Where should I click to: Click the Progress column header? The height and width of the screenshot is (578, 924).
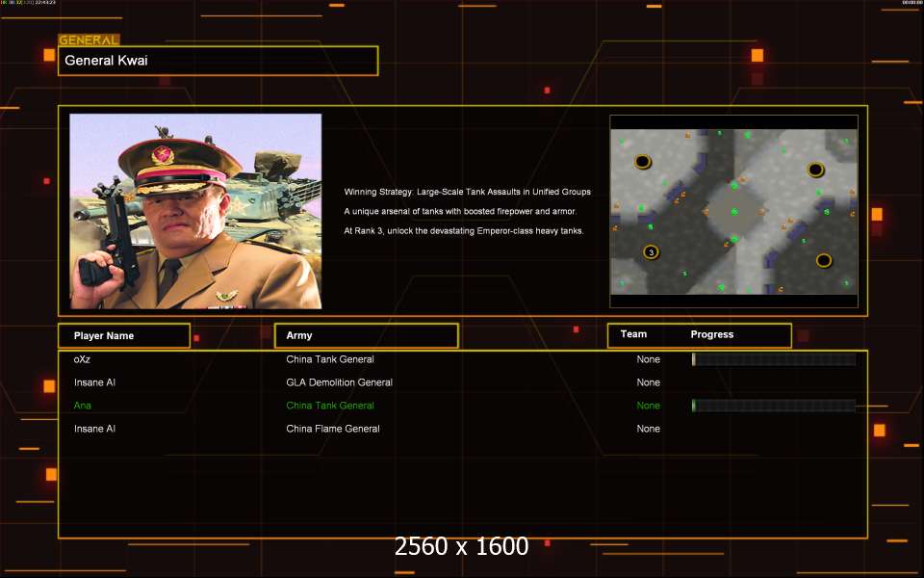coord(712,334)
